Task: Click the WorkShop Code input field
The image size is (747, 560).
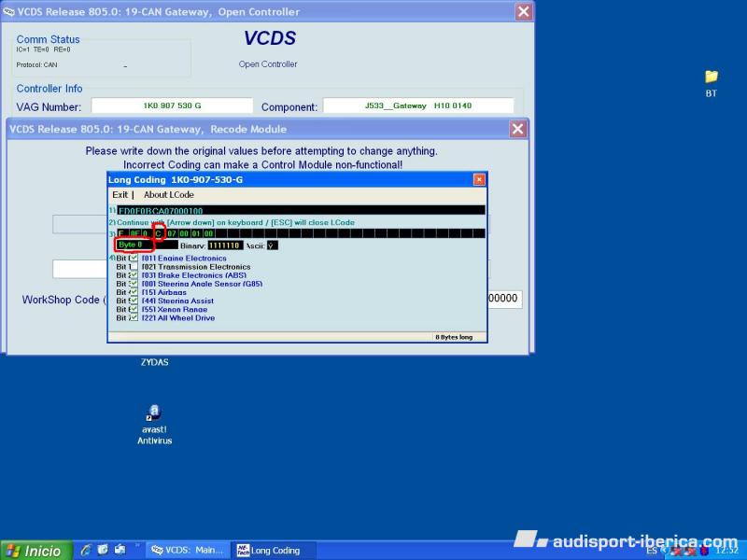Action: pos(504,299)
